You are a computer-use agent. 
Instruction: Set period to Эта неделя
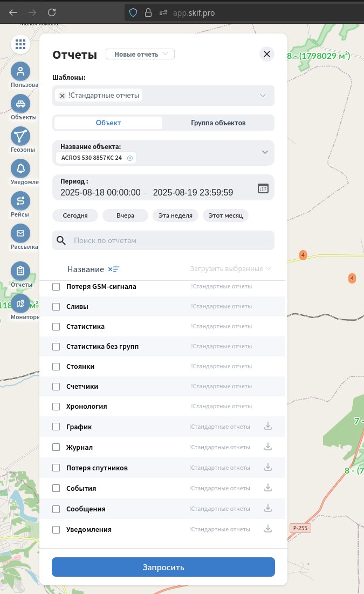pos(175,215)
